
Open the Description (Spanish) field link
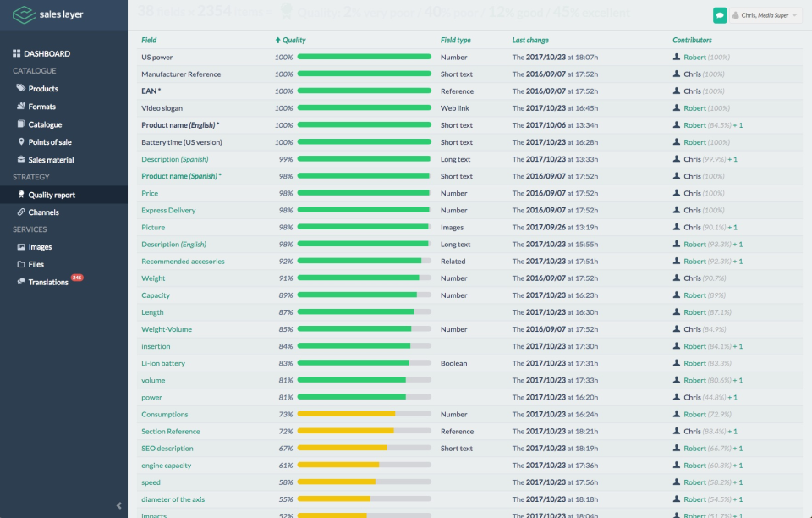point(174,159)
